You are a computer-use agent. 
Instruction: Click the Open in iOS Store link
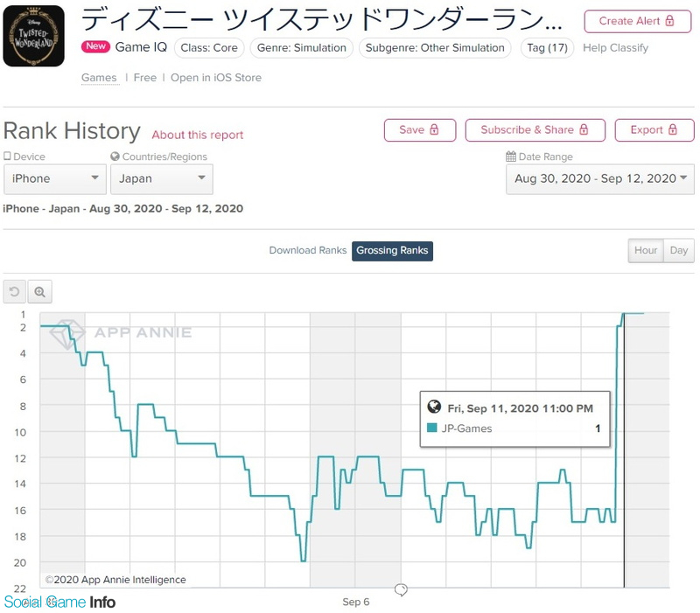[x=216, y=78]
